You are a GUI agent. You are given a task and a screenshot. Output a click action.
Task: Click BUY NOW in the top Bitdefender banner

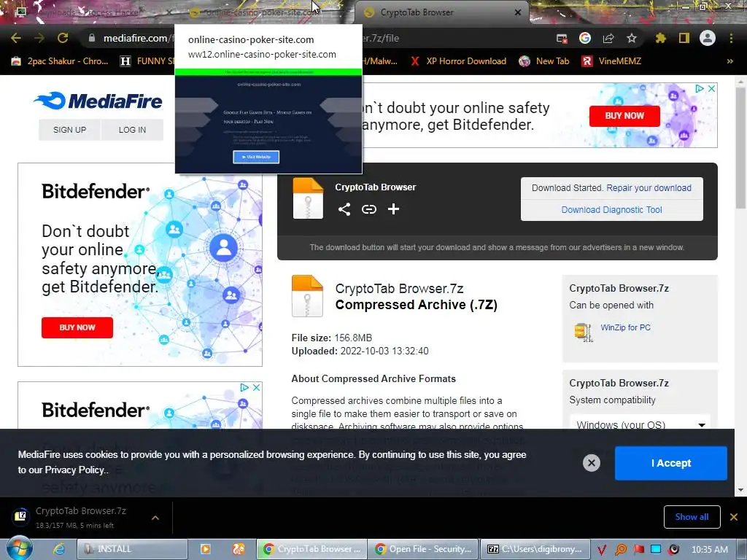click(x=624, y=116)
